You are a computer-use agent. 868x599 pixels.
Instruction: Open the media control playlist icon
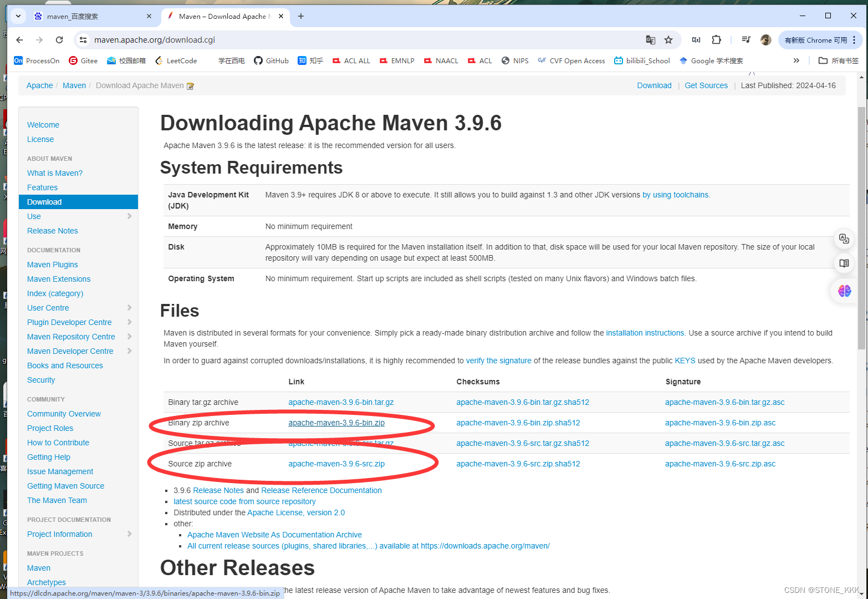click(x=746, y=40)
